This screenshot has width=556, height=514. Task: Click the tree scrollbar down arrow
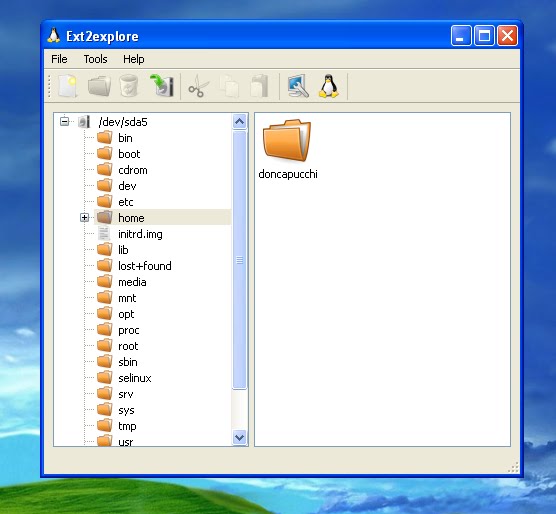[x=240, y=437]
